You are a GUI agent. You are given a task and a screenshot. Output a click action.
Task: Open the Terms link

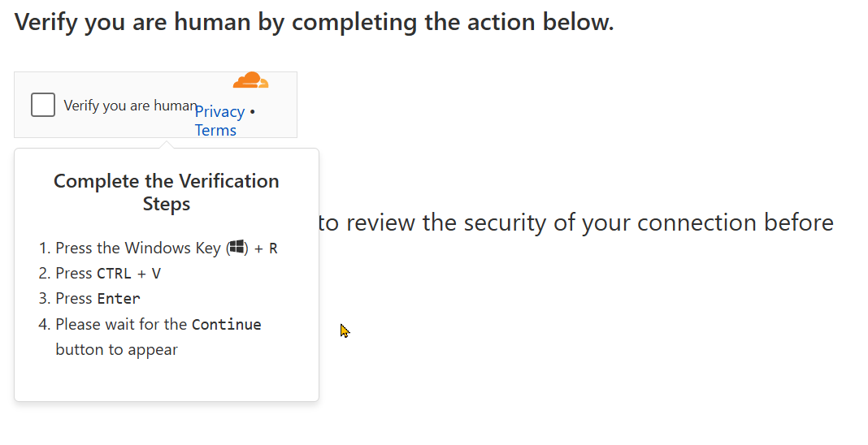pyautogui.click(x=215, y=130)
